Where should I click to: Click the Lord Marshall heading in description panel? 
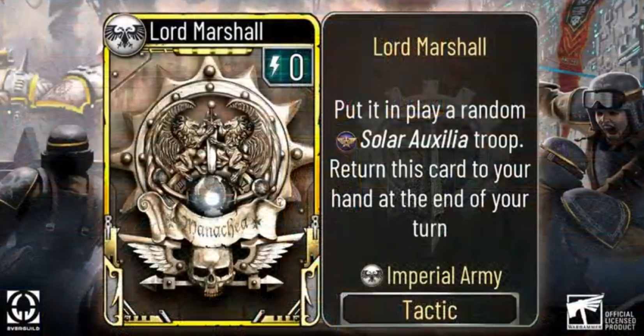pos(430,47)
